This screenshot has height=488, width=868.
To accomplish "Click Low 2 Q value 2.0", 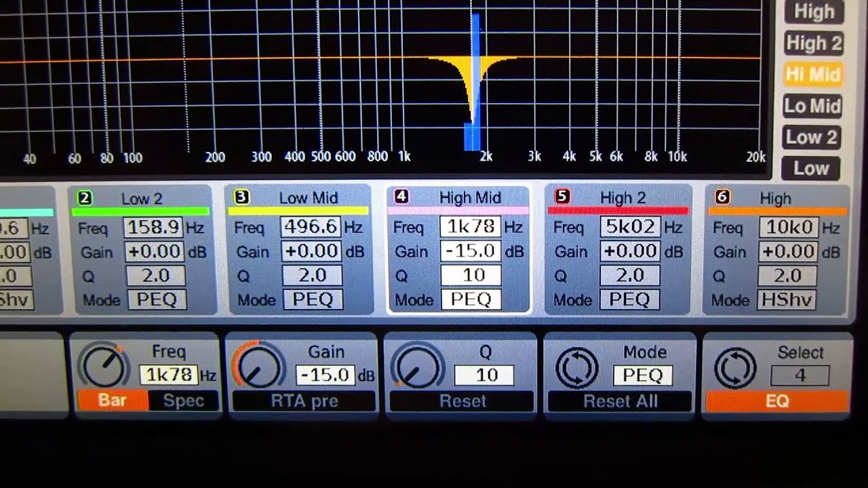I will 156,276.
